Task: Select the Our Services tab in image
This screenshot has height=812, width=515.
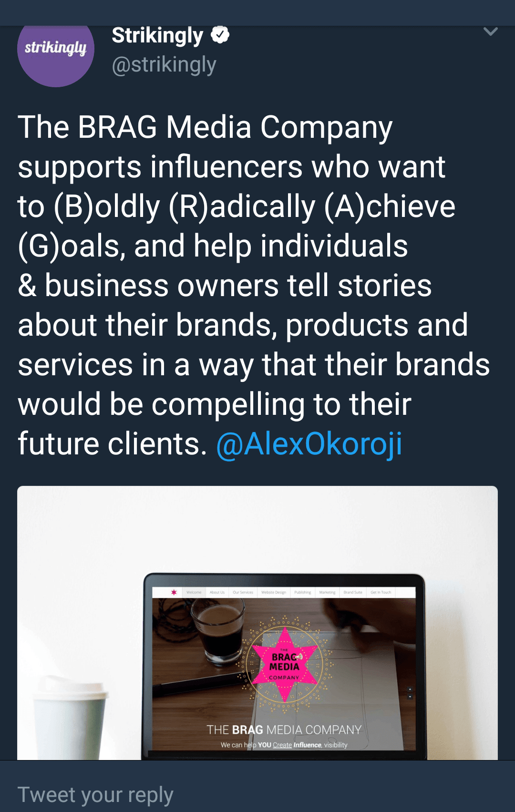Action: [x=243, y=592]
